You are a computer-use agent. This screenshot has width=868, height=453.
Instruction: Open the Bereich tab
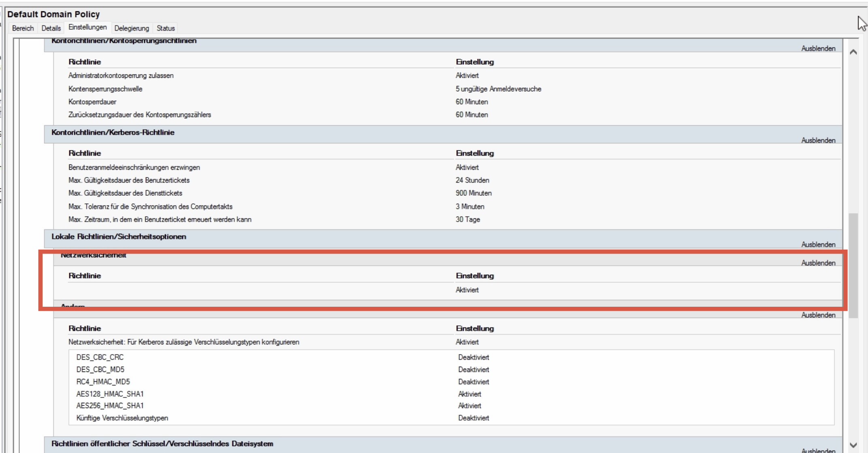[x=23, y=28]
